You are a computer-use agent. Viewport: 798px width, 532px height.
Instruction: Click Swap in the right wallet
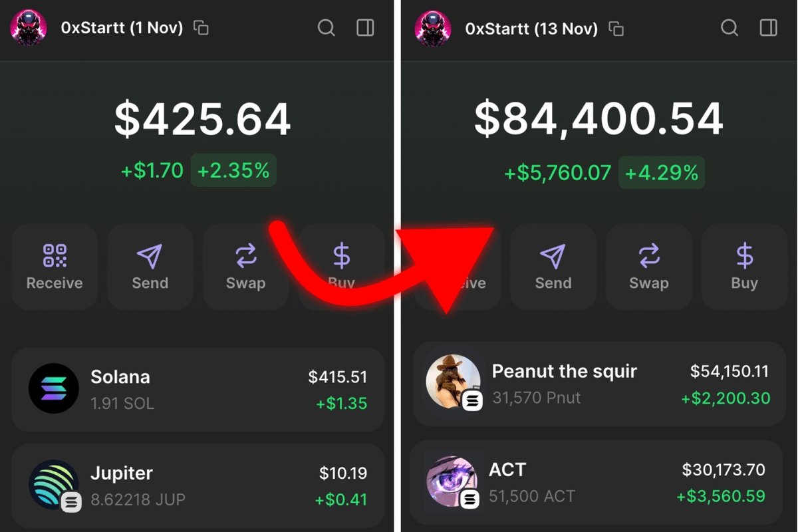649,267
